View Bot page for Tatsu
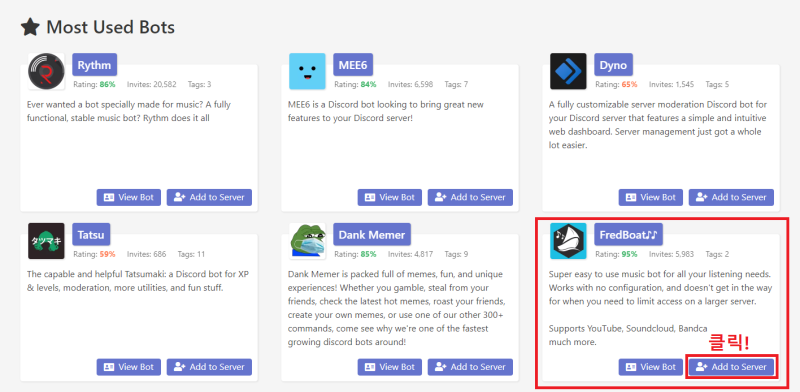Screen dimensions: 800x392 (x=129, y=366)
